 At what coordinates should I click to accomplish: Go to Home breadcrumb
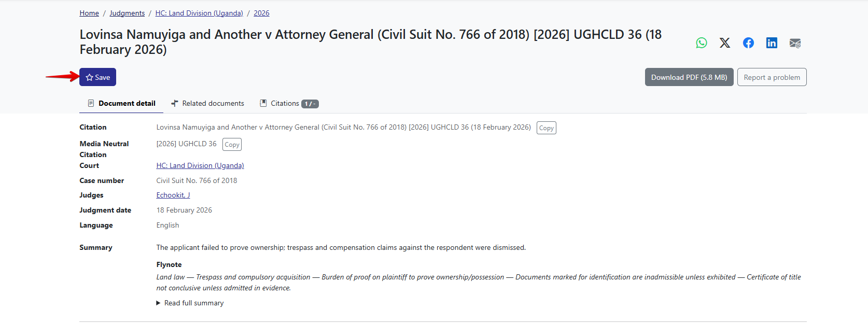click(x=89, y=13)
